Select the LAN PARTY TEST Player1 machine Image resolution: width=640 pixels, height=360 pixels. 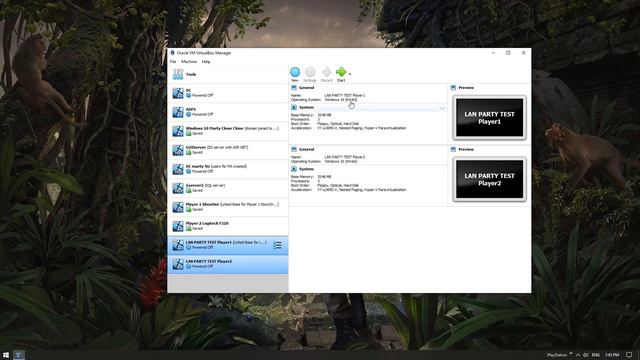click(228, 245)
